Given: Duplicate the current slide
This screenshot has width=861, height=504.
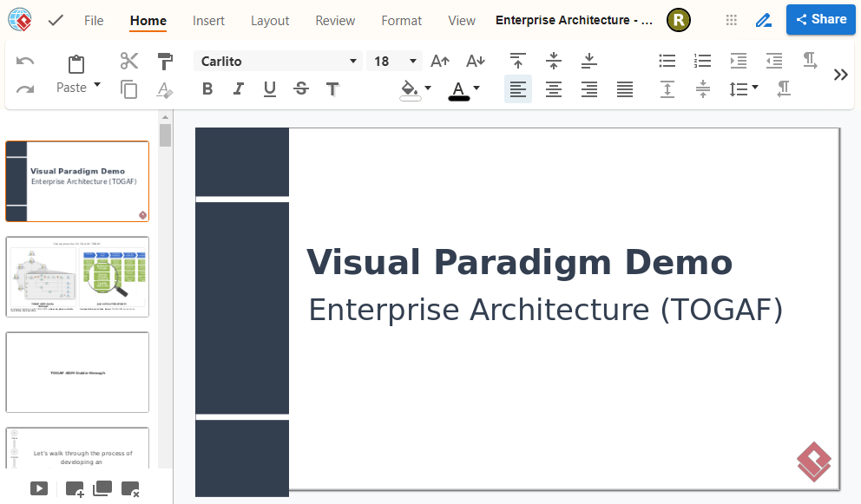Looking at the screenshot, I should pos(102,488).
